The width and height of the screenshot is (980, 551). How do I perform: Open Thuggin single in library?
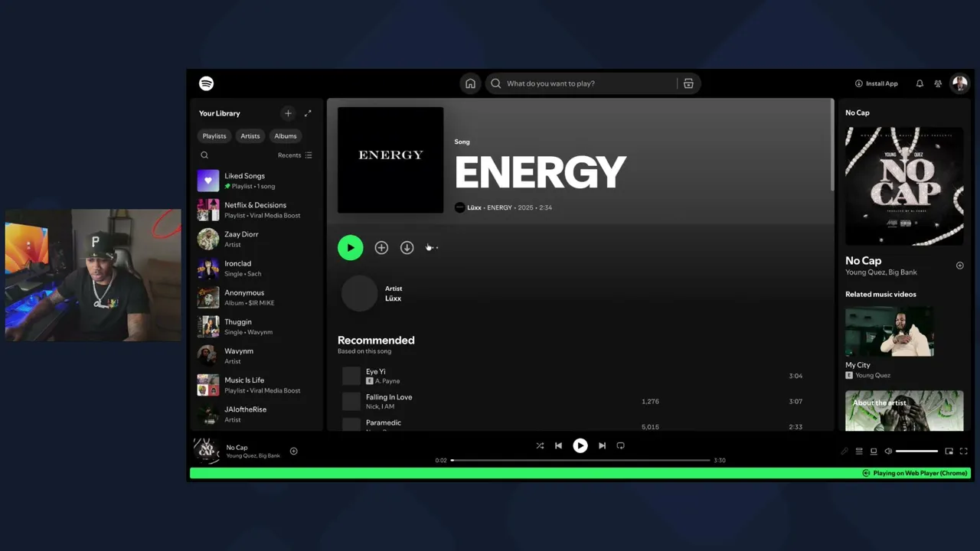256,327
